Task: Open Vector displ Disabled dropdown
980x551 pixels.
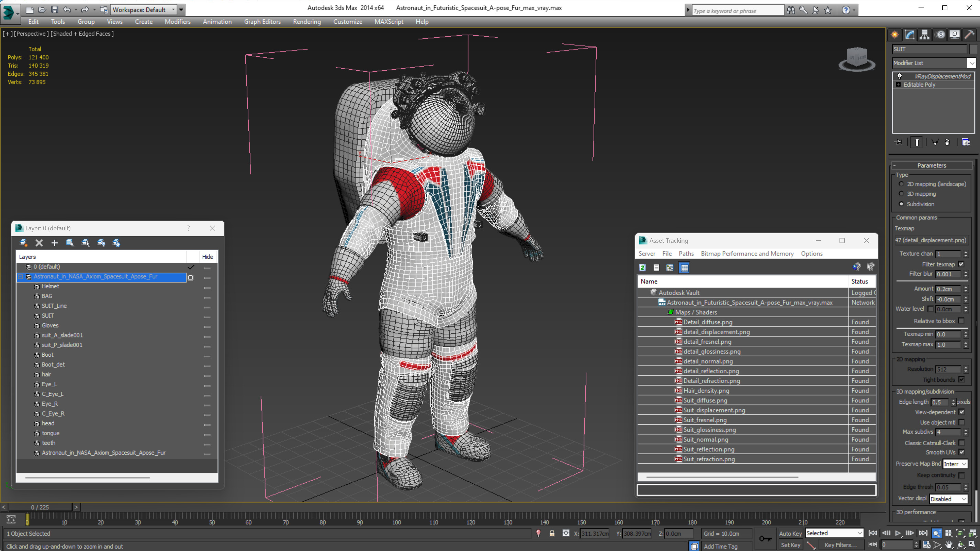Action: click(948, 499)
